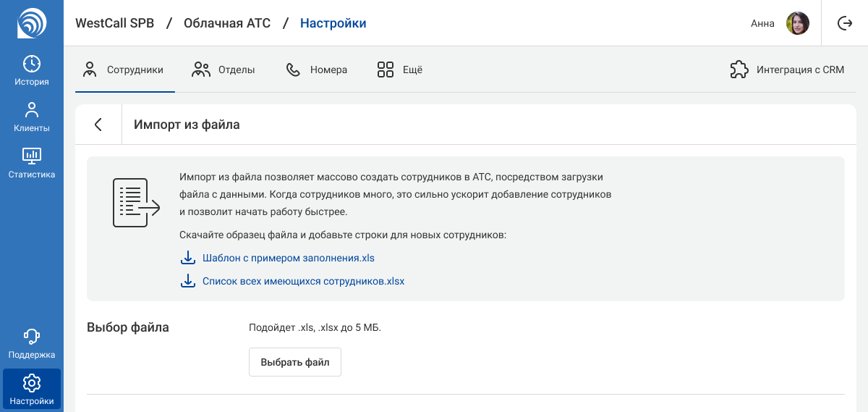Click WestCall SPB in the breadcrumb
Screen dimensions: 868x412
[x=114, y=23]
